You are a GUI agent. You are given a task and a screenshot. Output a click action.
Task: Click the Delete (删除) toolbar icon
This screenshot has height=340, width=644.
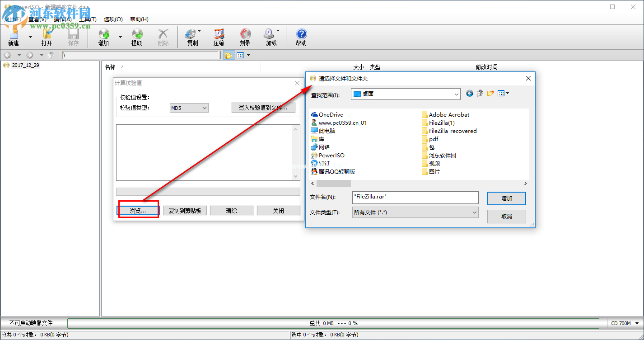(x=163, y=37)
